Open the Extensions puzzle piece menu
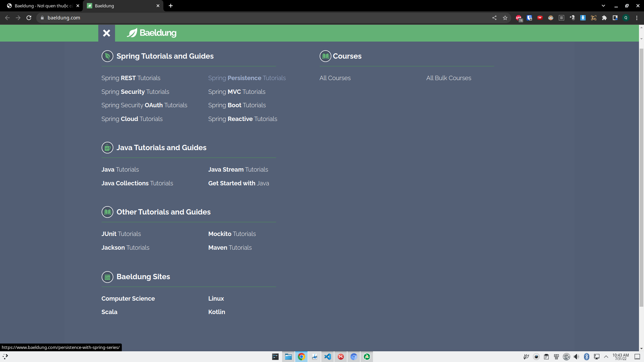The height and width of the screenshot is (362, 644). click(604, 18)
